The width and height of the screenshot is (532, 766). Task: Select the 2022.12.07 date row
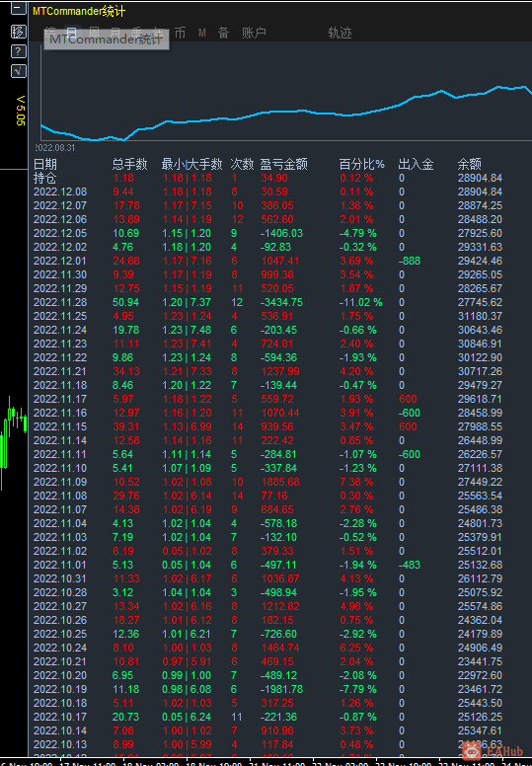[60, 205]
